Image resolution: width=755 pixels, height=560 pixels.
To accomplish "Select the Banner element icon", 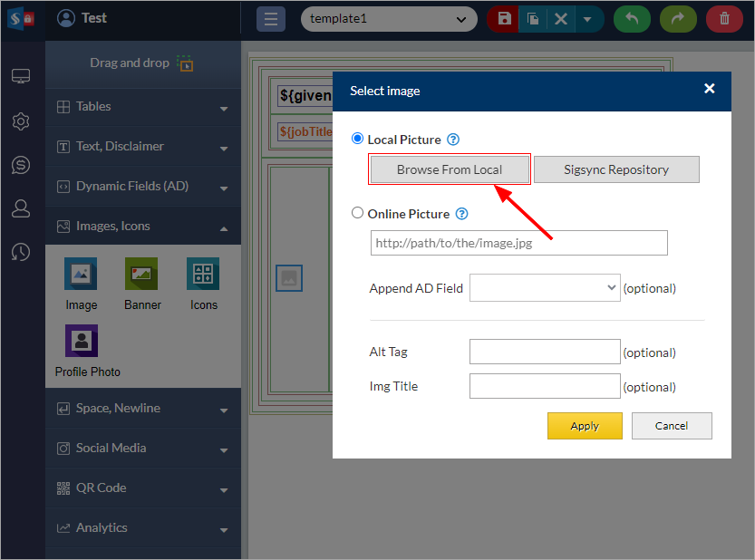I will tap(142, 274).
